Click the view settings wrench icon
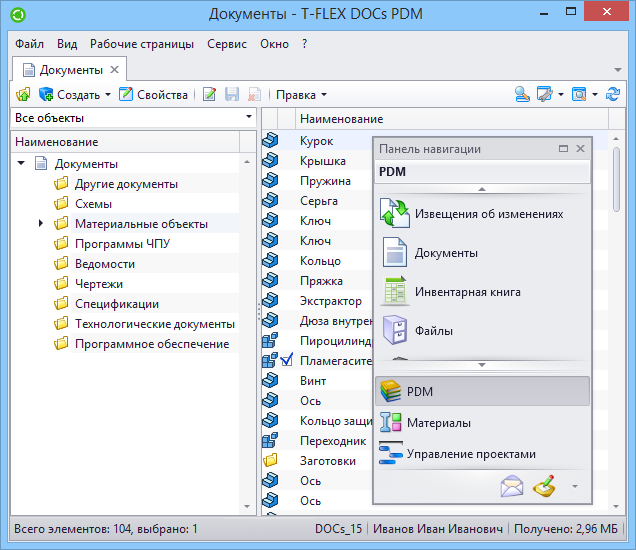Viewport: 636px width, 550px height. 544,95
